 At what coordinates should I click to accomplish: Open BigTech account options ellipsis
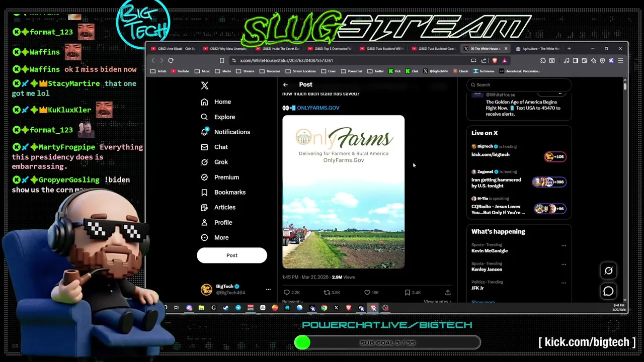pyautogui.click(x=268, y=290)
